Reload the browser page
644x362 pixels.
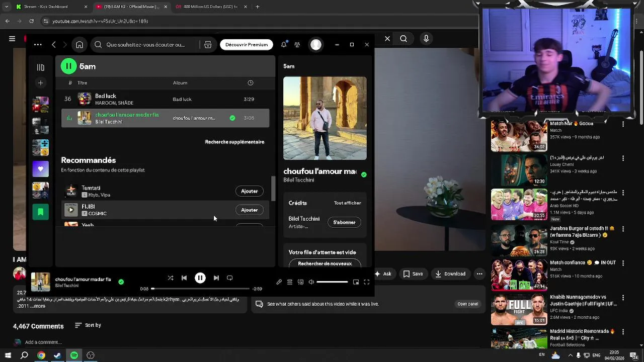[32, 21]
